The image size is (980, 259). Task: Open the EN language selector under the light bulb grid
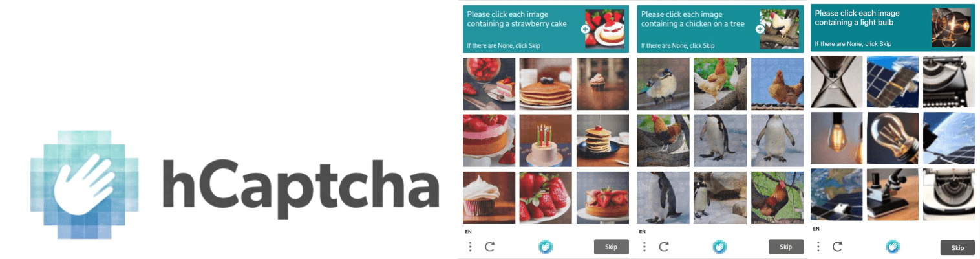[x=816, y=229]
